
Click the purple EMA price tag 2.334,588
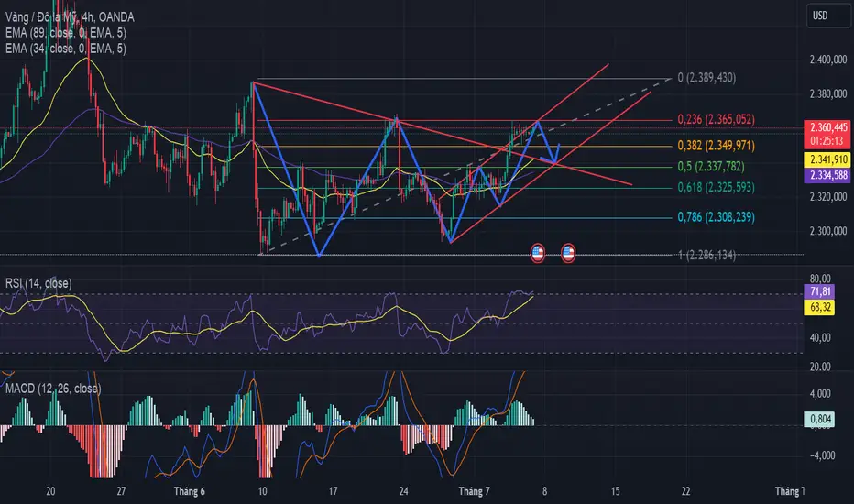point(828,175)
